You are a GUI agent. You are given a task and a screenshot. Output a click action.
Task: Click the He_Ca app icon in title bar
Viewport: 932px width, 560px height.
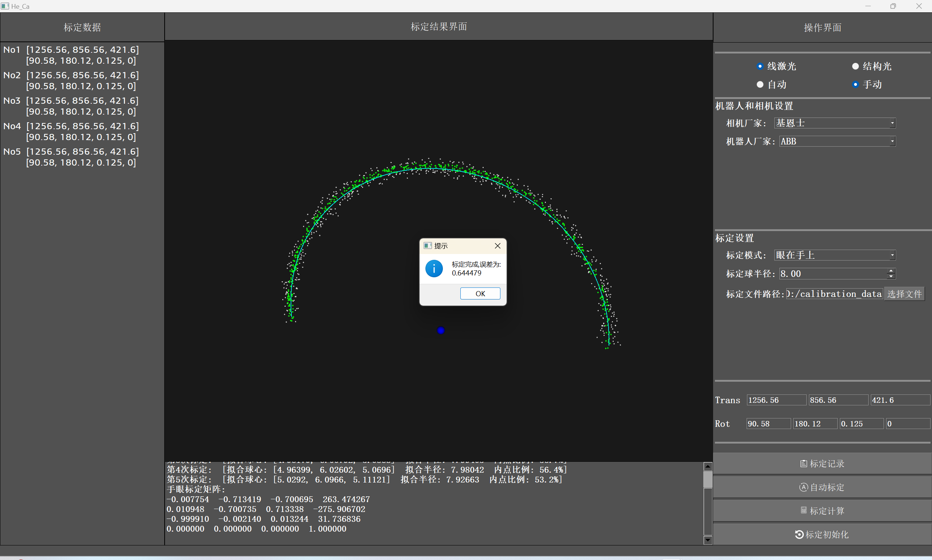coord(5,6)
